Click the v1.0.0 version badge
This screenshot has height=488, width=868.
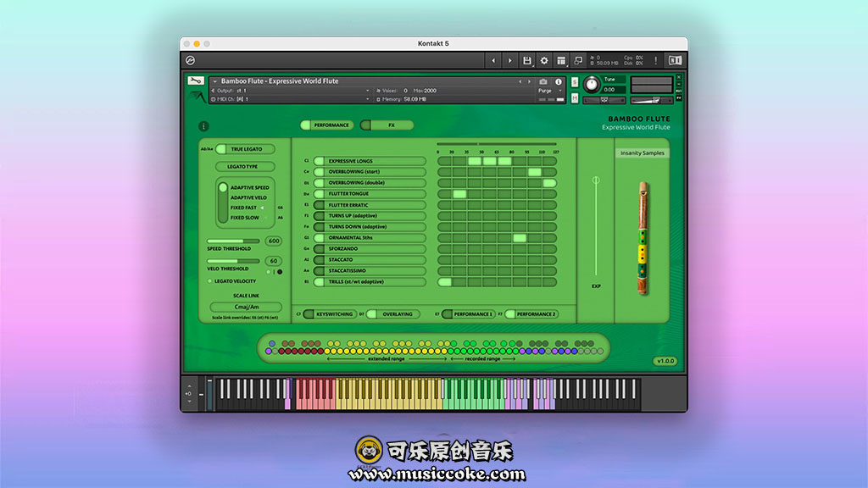pyautogui.click(x=665, y=361)
